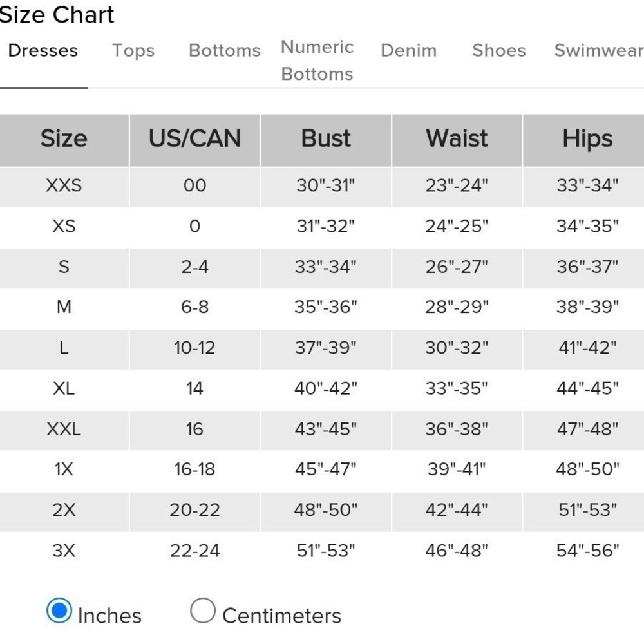Select the XXS size row label
The width and height of the screenshot is (644, 644).
[64, 185]
